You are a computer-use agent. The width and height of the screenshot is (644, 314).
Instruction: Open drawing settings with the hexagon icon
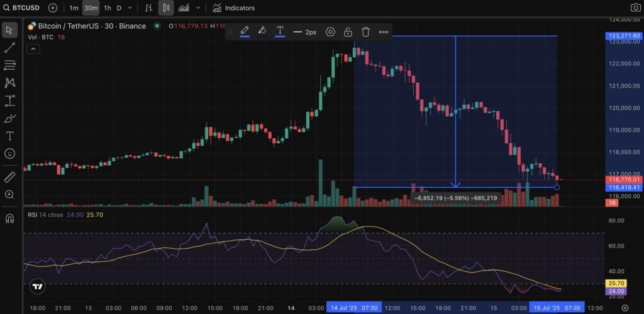[x=330, y=32]
